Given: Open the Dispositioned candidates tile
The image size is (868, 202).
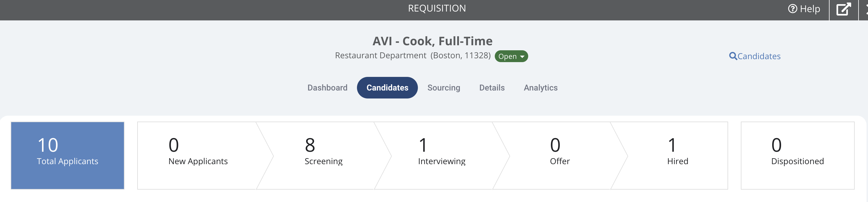Looking at the screenshot, I should 797,156.
